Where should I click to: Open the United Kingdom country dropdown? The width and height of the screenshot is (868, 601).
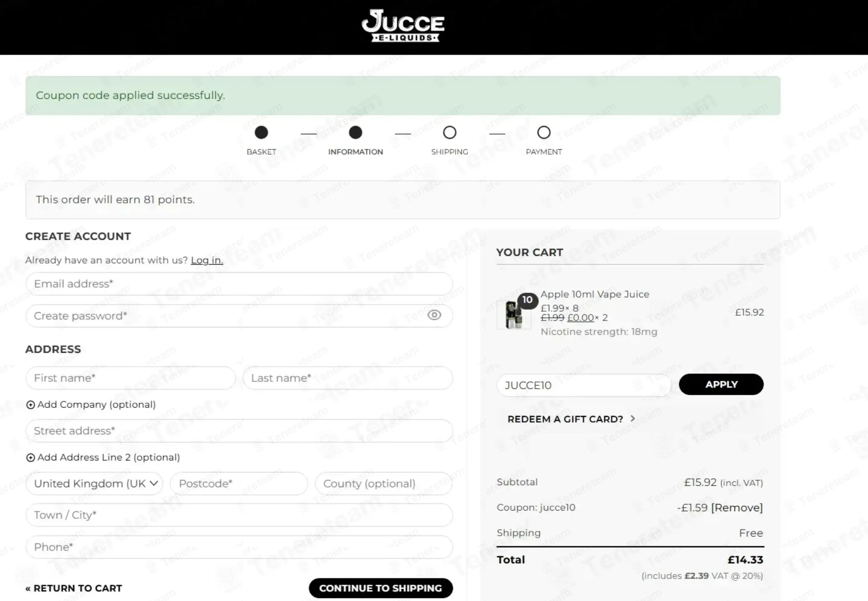tap(94, 483)
